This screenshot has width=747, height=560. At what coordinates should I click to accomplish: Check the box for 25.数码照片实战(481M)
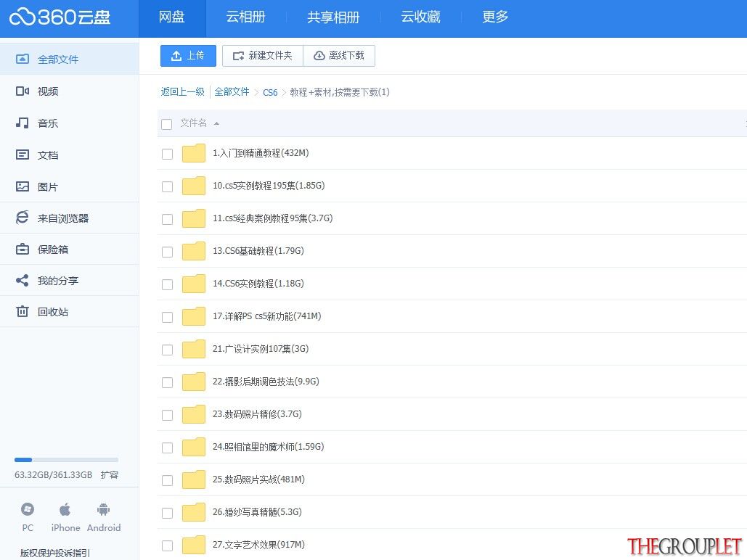click(x=167, y=480)
